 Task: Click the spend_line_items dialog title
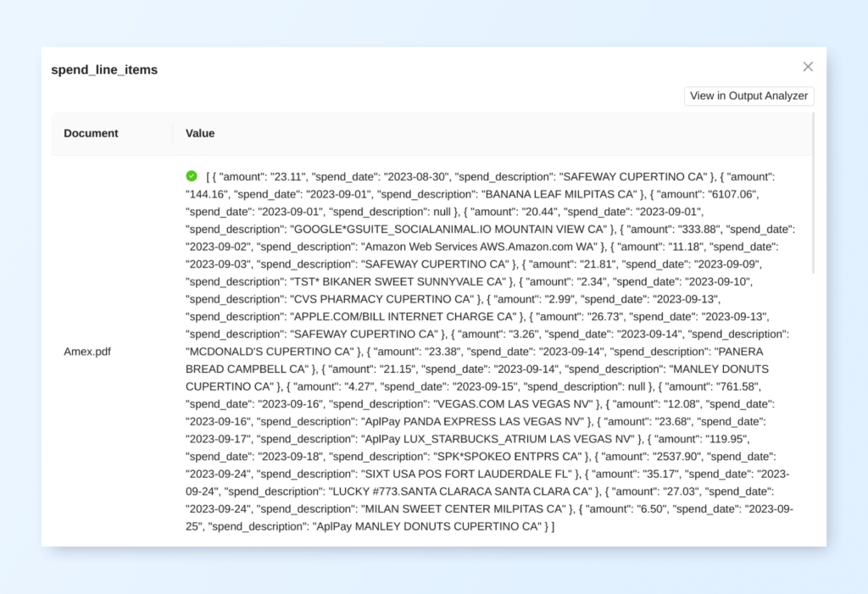(104, 69)
